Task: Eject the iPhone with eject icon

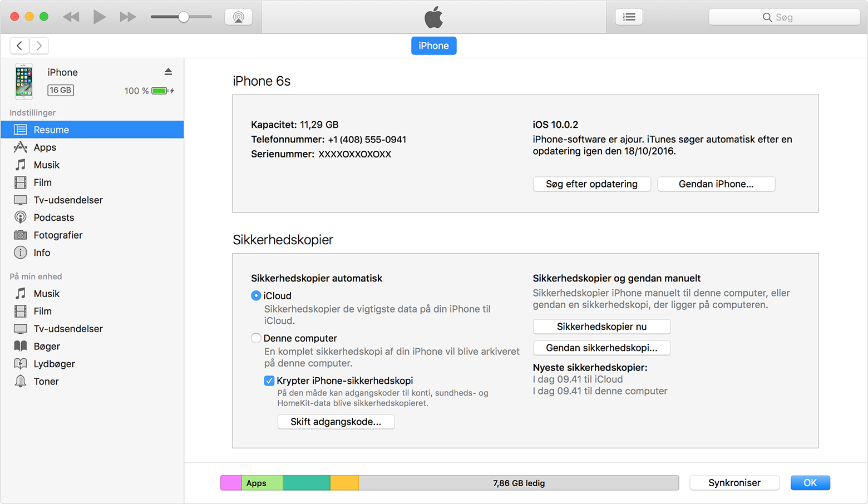Action: 168,72
